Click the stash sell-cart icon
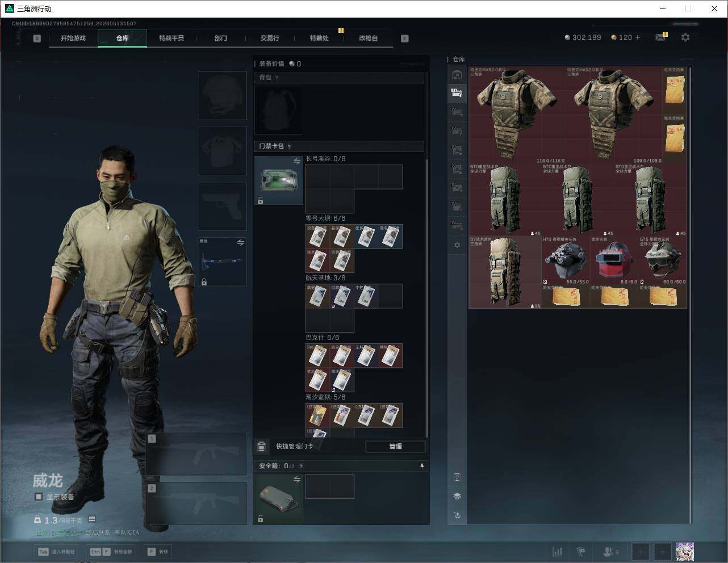This screenshot has width=728, height=563. pyautogui.click(x=457, y=515)
